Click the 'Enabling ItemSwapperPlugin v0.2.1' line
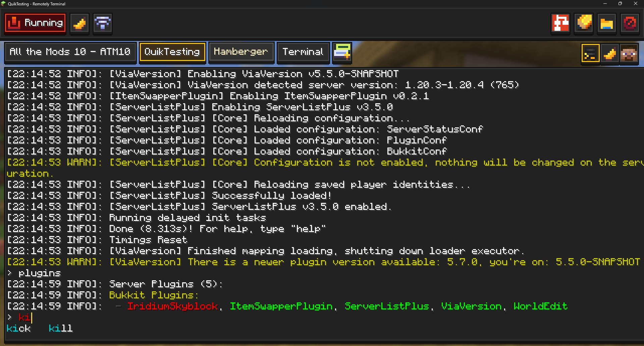This screenshot has width=644, height=346. coord(218,96)
